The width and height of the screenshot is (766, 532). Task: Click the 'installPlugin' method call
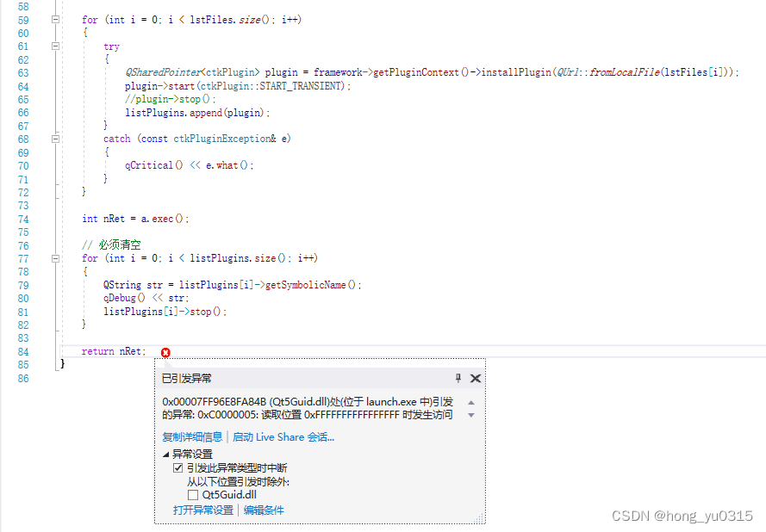516,72
